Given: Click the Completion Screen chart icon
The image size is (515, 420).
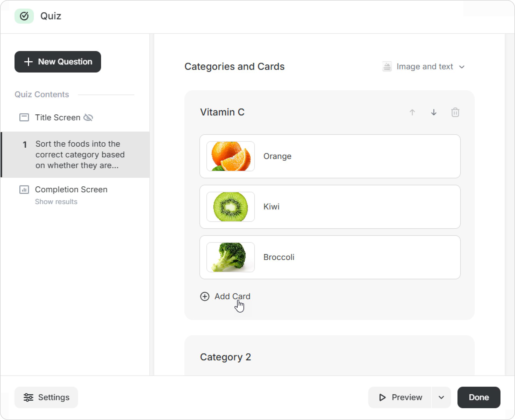Looking at the screenshot, I should 24,189.
